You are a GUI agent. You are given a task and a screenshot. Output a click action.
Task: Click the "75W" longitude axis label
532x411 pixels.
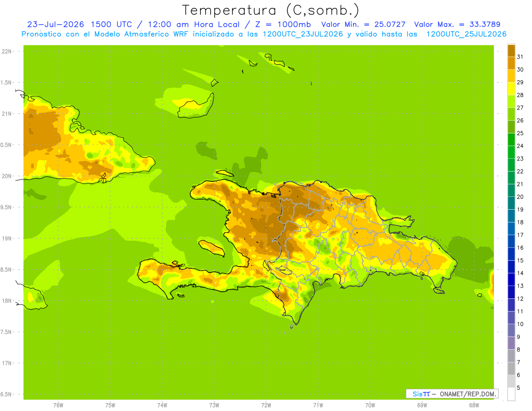[x=110, y=405]
